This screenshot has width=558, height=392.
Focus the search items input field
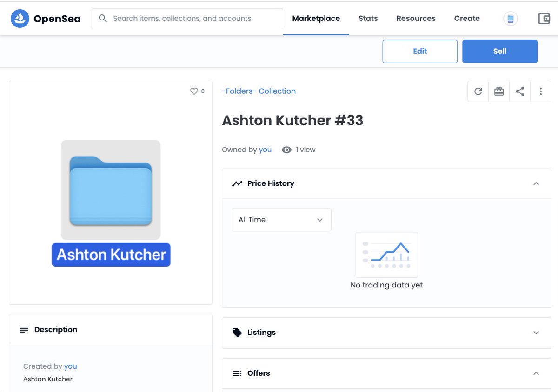187,19
